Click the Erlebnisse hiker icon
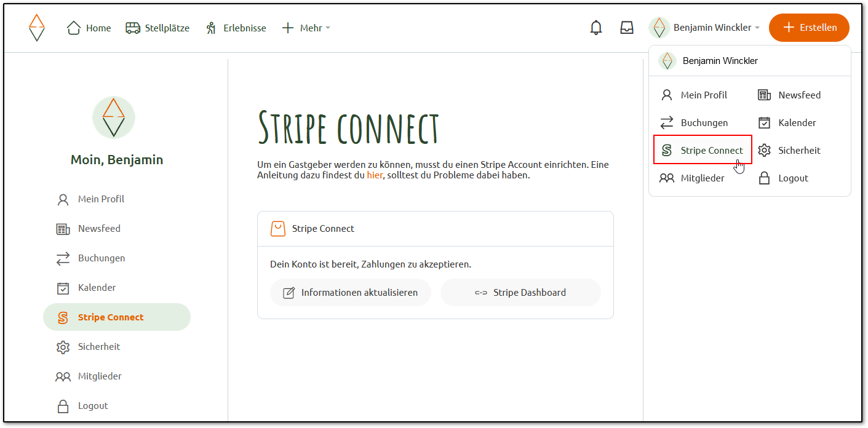Screen dimensions: 868x428 click(x=212, y=28)
